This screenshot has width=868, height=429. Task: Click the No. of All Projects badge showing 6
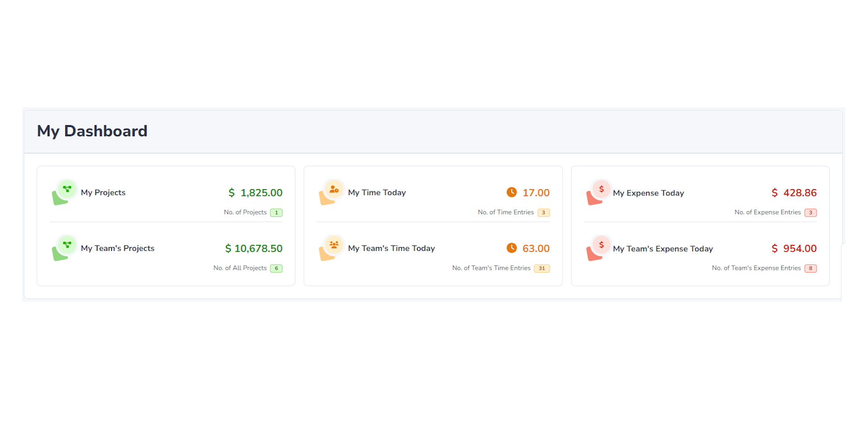276,268
